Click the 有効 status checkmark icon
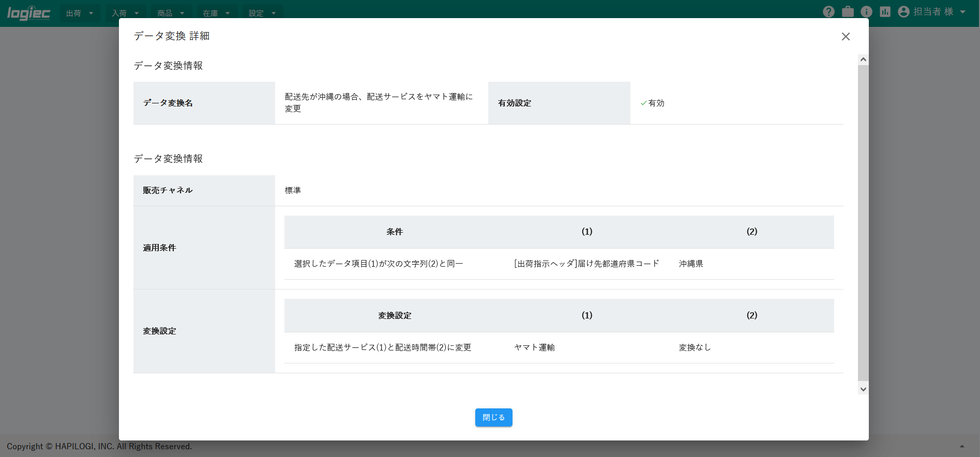 point(644,103)
